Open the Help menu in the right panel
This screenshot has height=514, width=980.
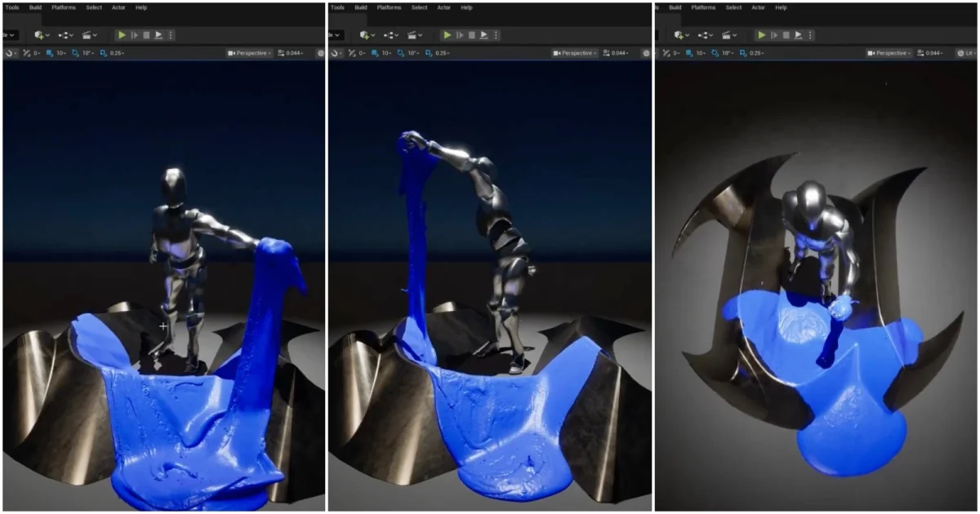coord(782,7)
